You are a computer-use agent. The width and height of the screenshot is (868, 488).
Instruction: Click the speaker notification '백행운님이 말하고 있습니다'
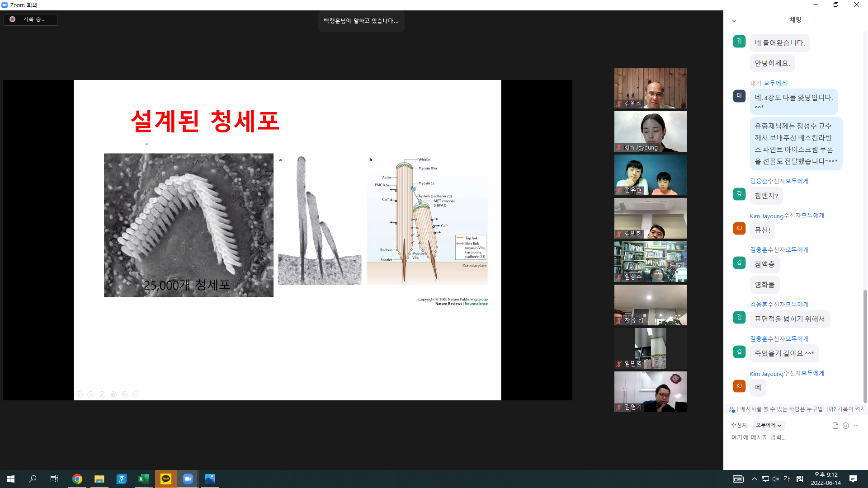point(361,21)
